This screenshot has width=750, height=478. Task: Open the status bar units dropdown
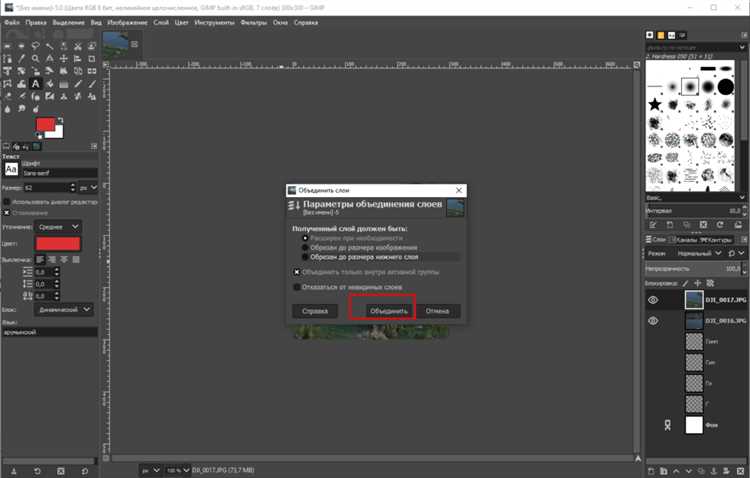tap(150, 470)
